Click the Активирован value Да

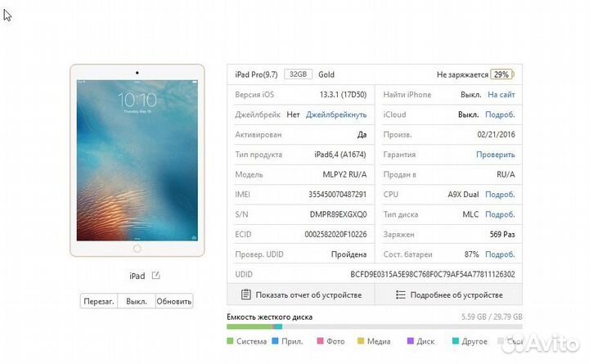pos(362,134)
